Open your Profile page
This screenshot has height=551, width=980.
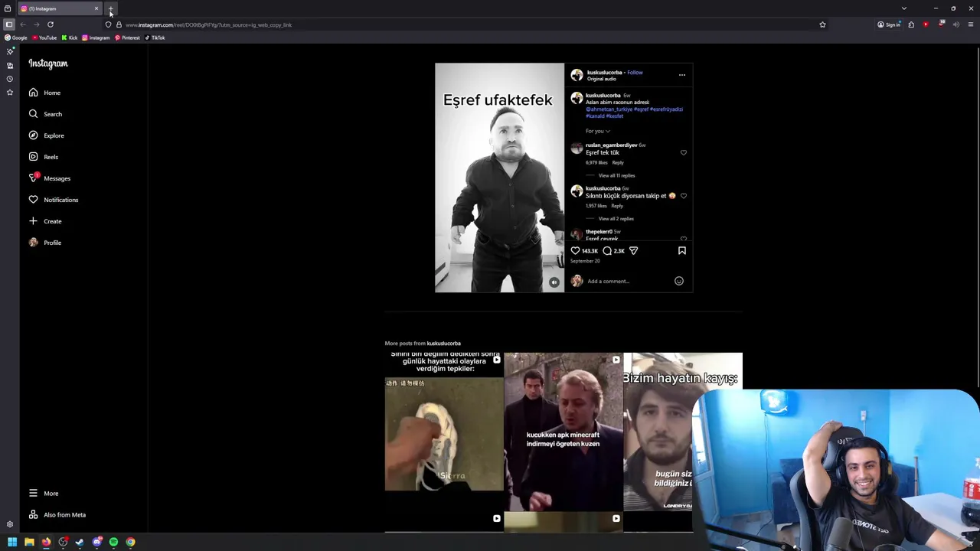click(x=44, y=243)
